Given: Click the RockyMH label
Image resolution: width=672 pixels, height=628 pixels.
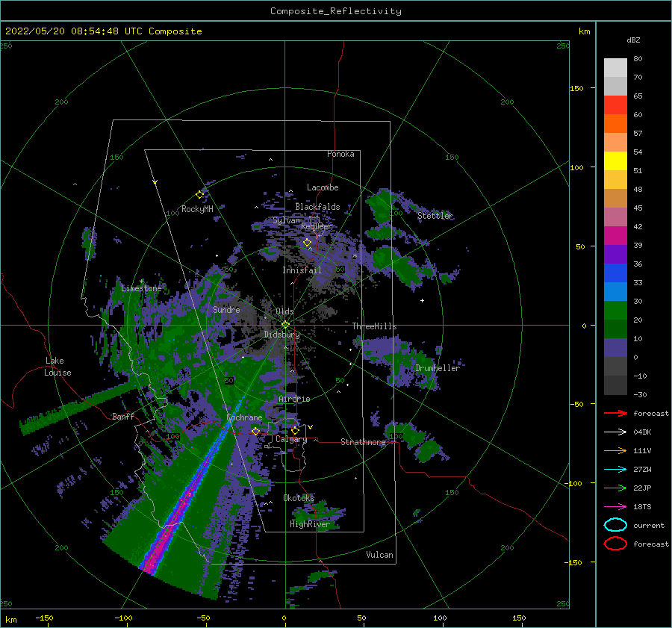Looking at the screenshot, I should point(197,209).
